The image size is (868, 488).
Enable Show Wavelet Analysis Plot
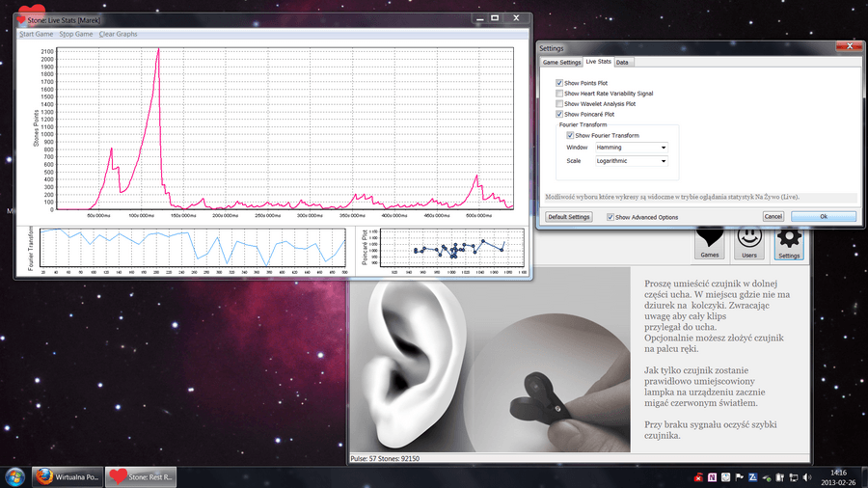tap(559, 103)
